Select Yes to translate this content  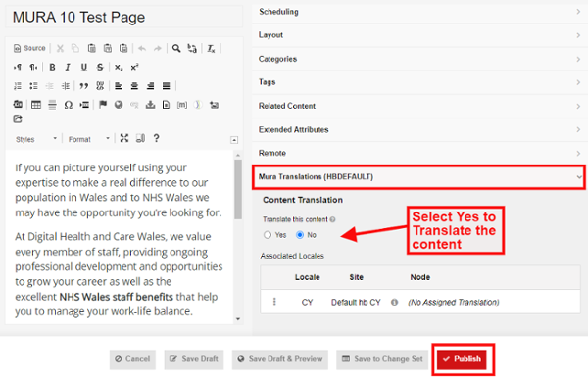coord(268,235)
